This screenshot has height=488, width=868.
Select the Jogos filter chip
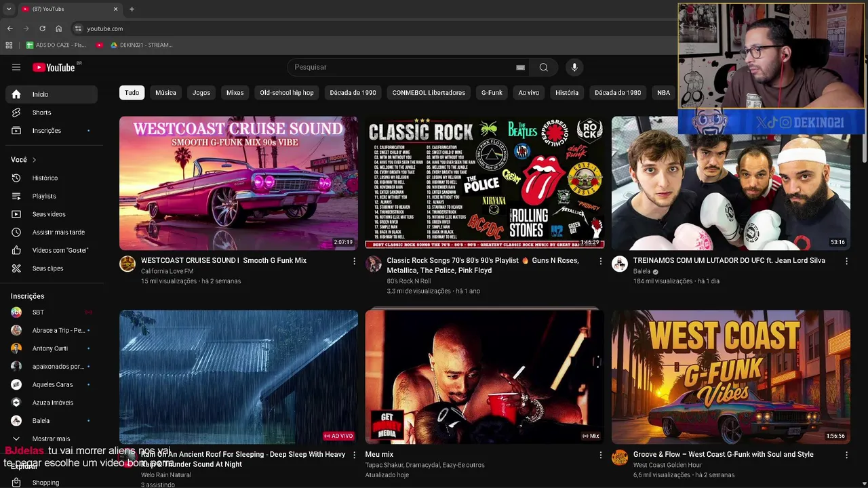pyautogui.click(x=201, y=93)
